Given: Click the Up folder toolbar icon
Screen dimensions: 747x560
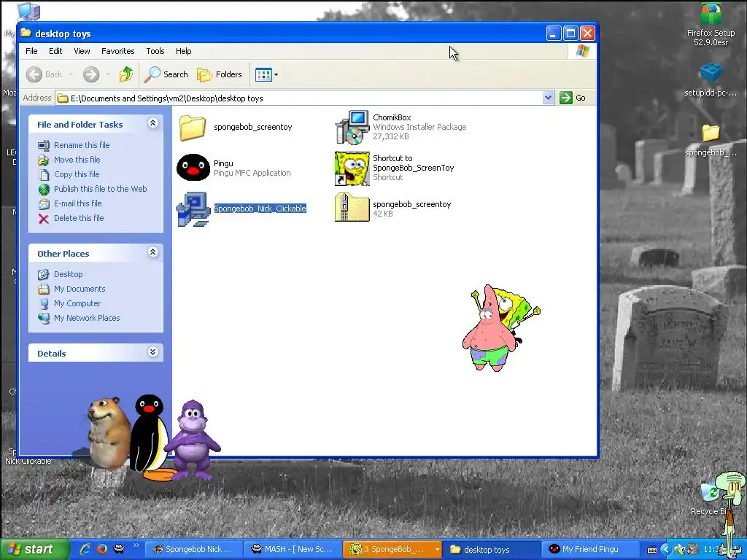Looking at the screenshot, I should 126,74.
